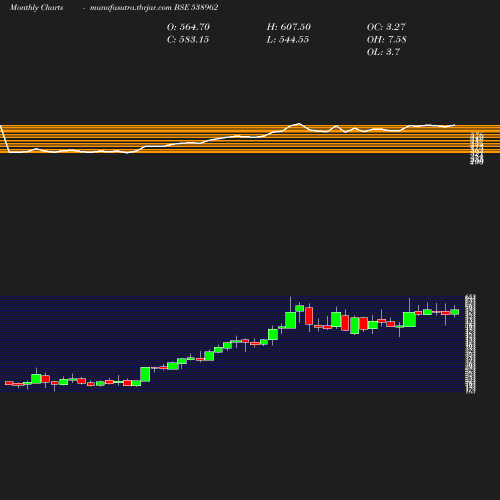Select the close price "C: 583.15"
The image size is (500, 500).
click(188, 40)
